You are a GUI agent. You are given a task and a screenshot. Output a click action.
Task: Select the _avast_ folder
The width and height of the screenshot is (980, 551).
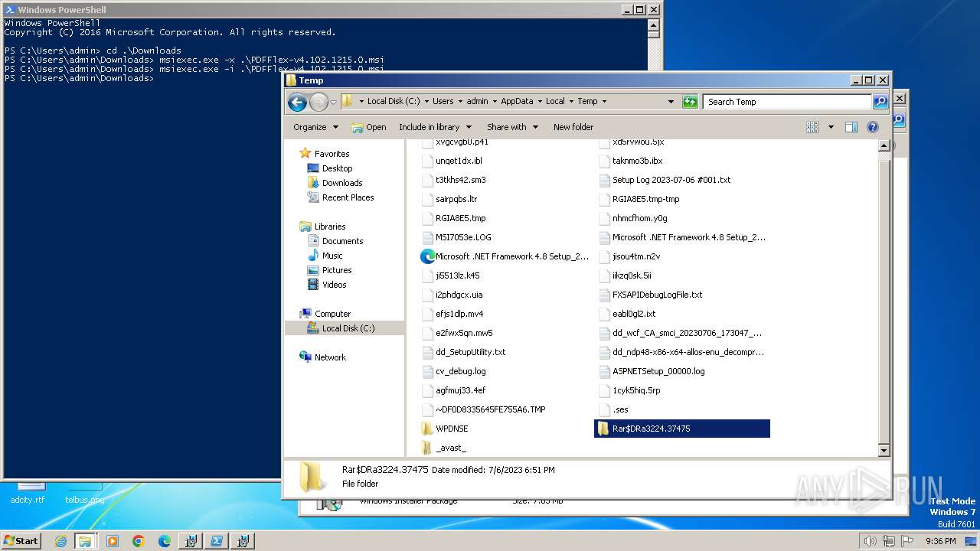pos(451,448)
